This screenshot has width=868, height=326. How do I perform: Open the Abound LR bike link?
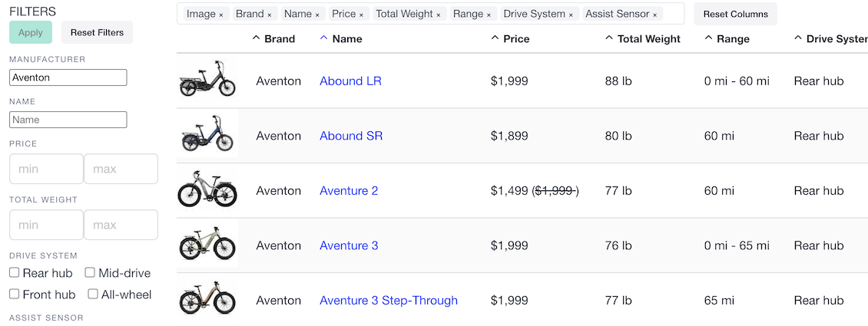[x=350, y=81]
